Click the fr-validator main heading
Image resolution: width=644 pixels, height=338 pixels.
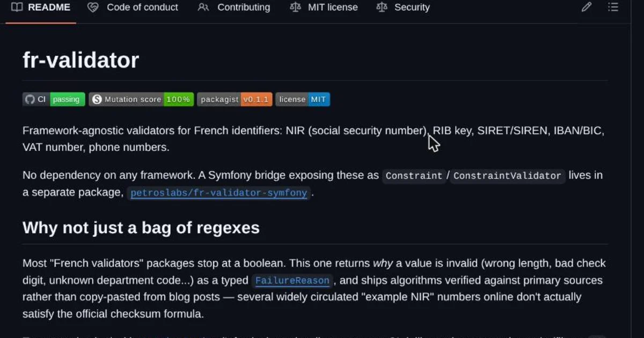81,60
